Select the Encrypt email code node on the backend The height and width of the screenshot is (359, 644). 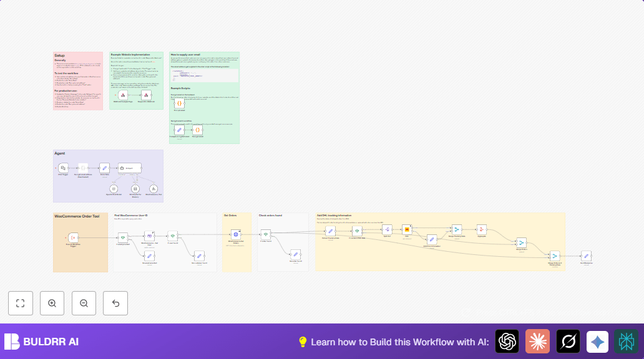[179, 103]
